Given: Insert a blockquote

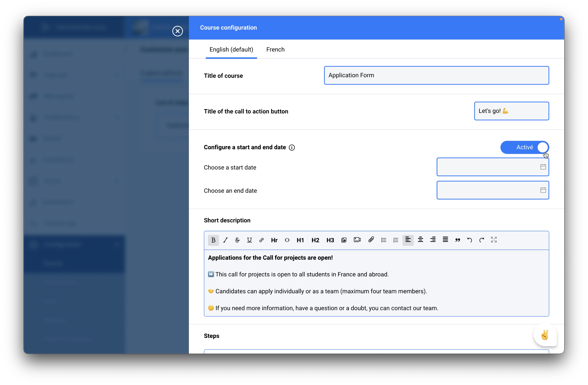Looking at the screenshot, I should tap(458, 240).
